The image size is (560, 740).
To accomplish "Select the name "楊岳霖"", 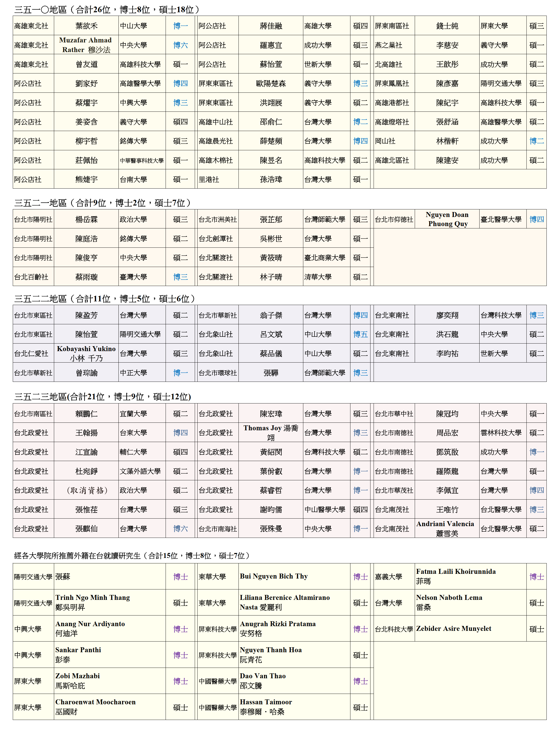I will (86, 220).
